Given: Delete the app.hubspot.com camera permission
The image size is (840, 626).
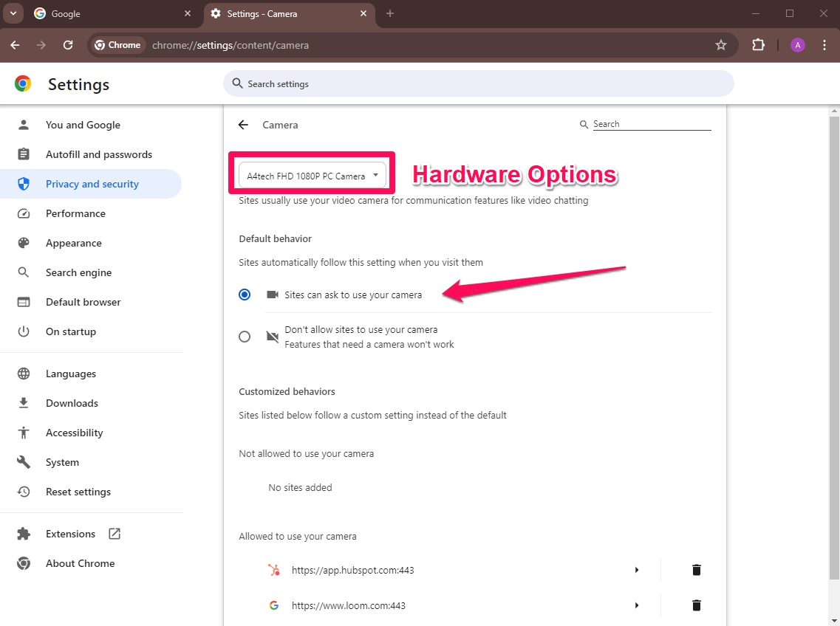Looking at the screenshot, I should click(695, 570).
